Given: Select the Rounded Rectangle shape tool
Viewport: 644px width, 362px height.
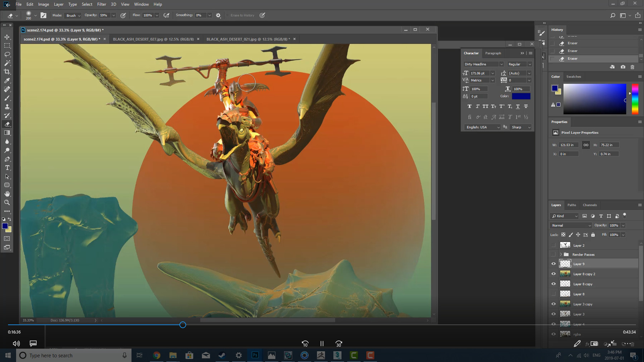Looking at the screenshot, I should coord(7,185).
